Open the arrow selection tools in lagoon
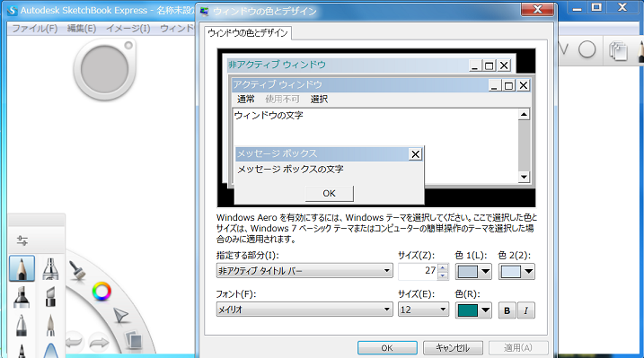 click(x=121, y=316)
